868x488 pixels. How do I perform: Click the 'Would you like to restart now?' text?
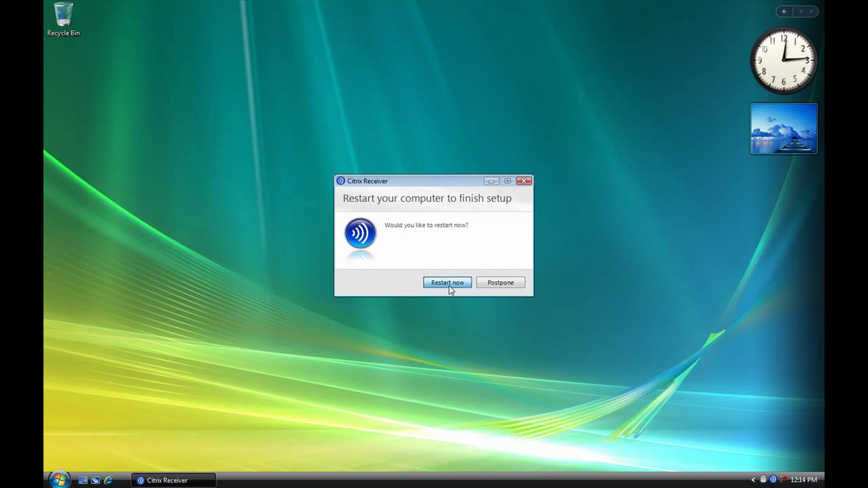click(x=426, y=225)
